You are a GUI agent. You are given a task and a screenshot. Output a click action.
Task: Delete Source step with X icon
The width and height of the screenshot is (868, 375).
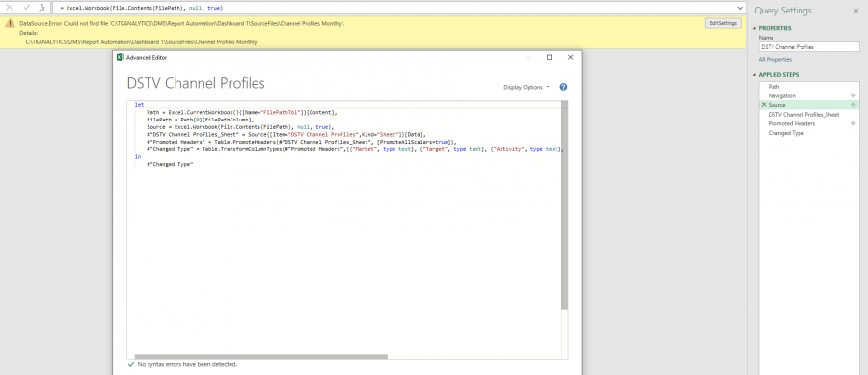[764, 105]
